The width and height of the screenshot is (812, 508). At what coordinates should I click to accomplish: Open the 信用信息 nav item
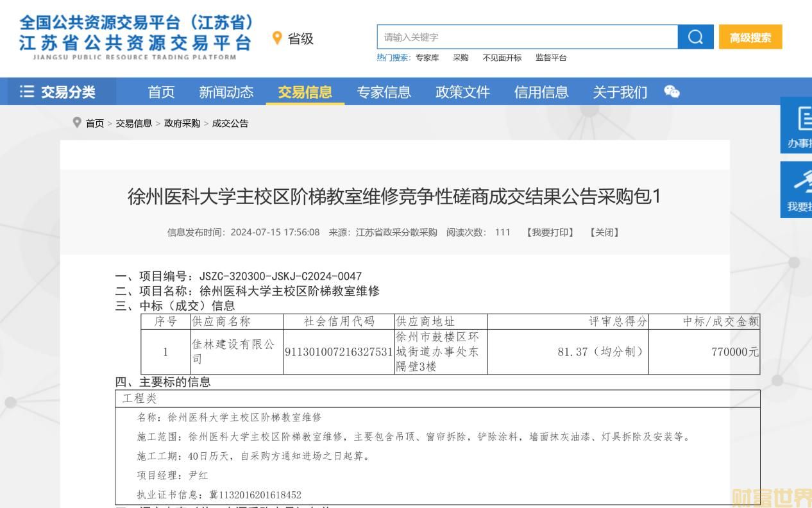541,92
